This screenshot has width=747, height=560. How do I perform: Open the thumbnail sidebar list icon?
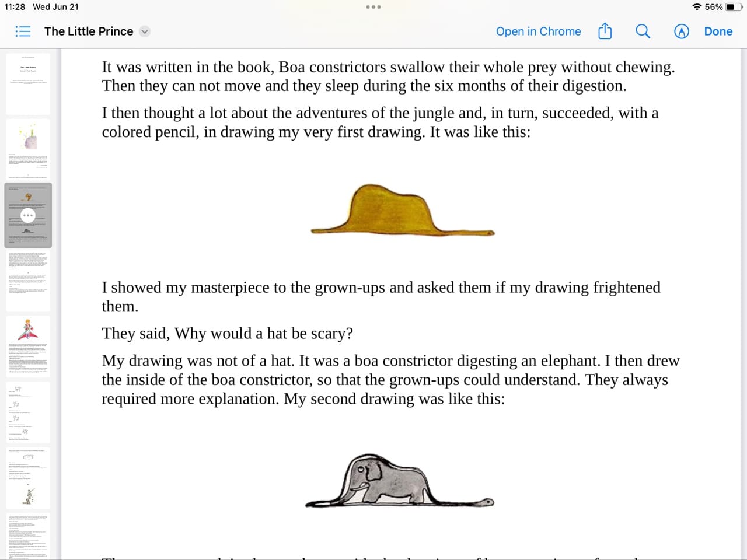[x=23, y=32]
